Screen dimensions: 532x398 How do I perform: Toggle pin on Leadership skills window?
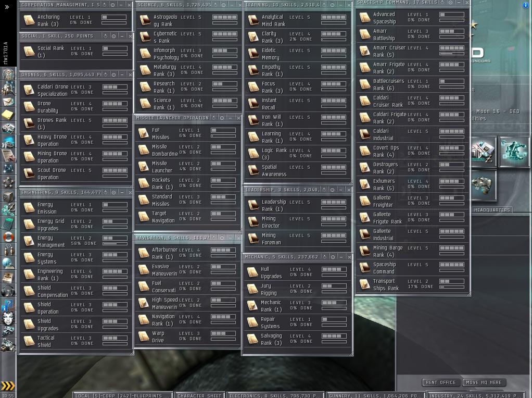click(x=324, y=190)
